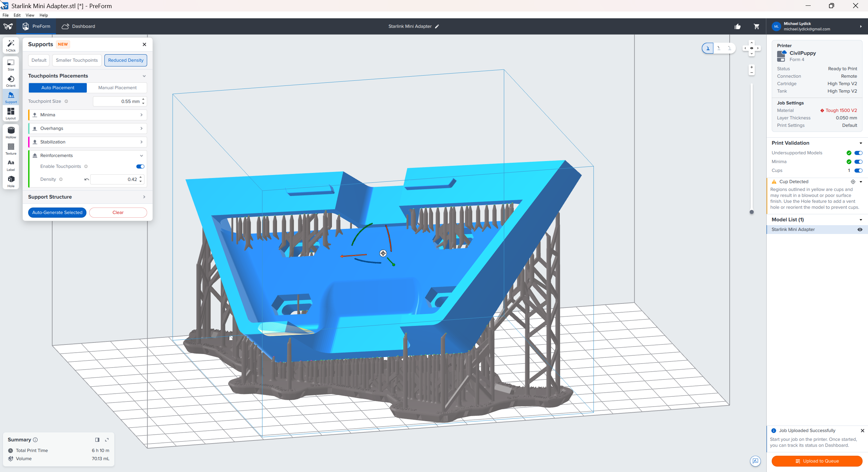Close the Supports panel
Viewport: 868px width, 472px height.
144,44
